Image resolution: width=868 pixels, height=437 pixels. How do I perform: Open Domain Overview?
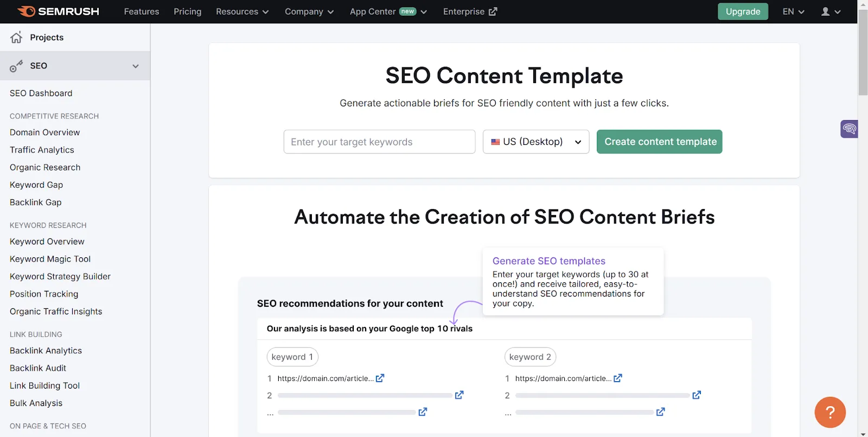[44, 132]
